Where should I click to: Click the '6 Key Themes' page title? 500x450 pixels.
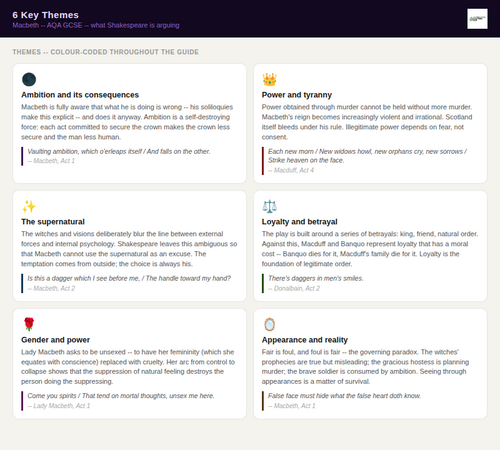point(45,15)
